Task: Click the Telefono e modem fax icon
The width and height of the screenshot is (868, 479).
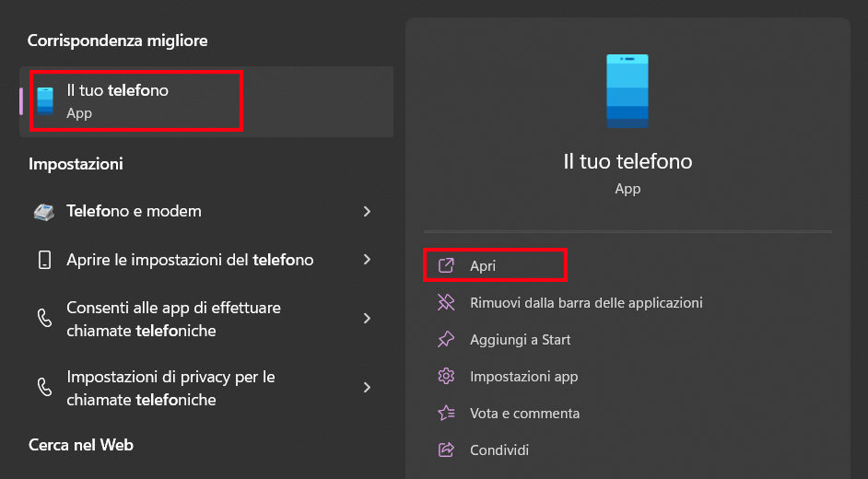Action: pos(44,211)
